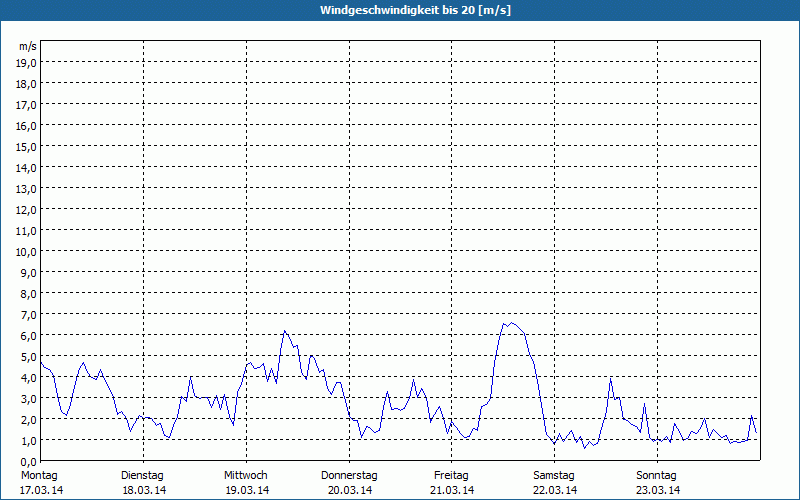800x500 pixels.
Task: Click the '22.03.14' date label
Action: [x=555, y=490]
